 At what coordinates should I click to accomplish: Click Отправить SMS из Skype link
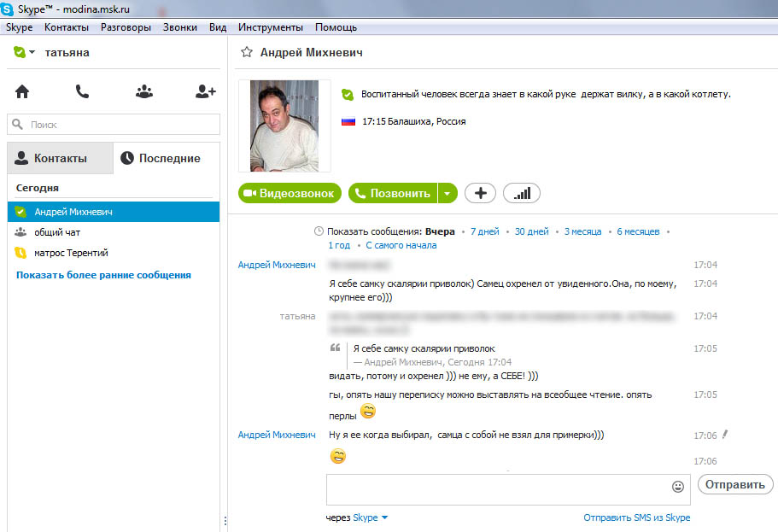click(636, 517)
